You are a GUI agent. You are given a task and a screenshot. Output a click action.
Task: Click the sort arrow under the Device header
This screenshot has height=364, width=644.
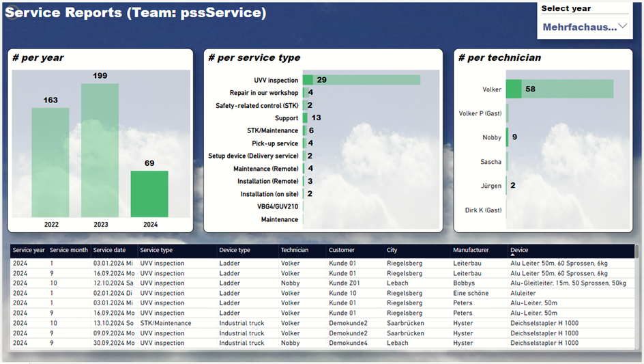click(x=513, y=256)
